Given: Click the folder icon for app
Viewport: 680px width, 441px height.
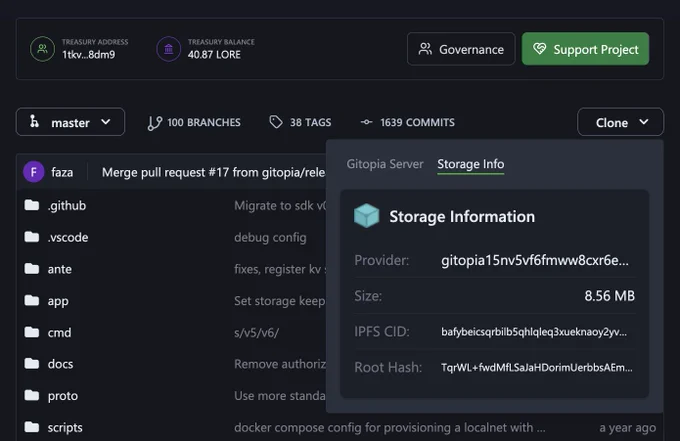Looking at the screenshot, I should [x=32, y=300].
